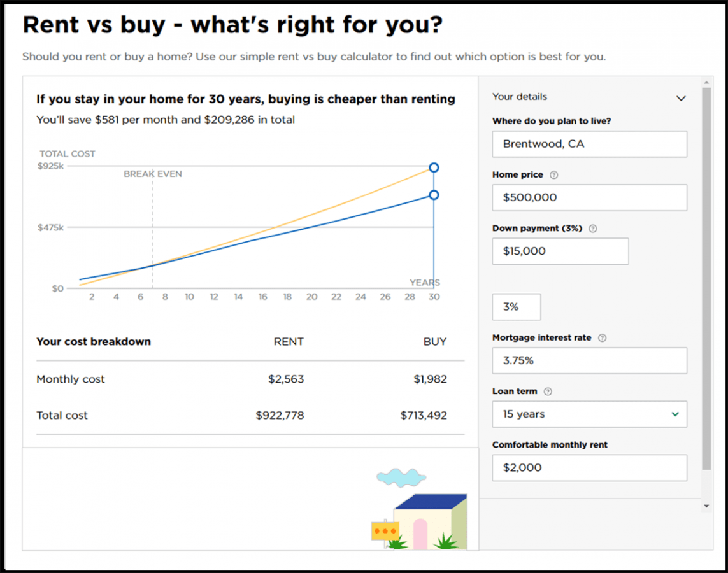Click the Where do you plan to live field
728x573 pixels.
589,144
